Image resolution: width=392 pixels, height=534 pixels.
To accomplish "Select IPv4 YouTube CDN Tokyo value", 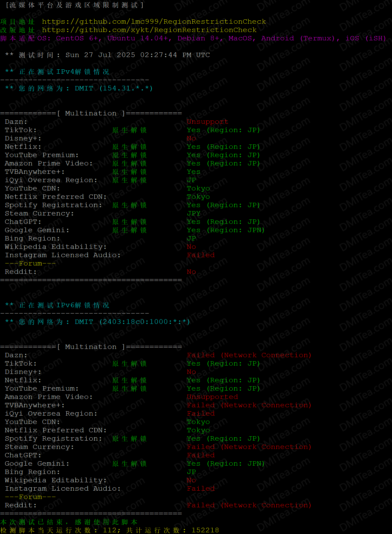I will tap(198, 188).
